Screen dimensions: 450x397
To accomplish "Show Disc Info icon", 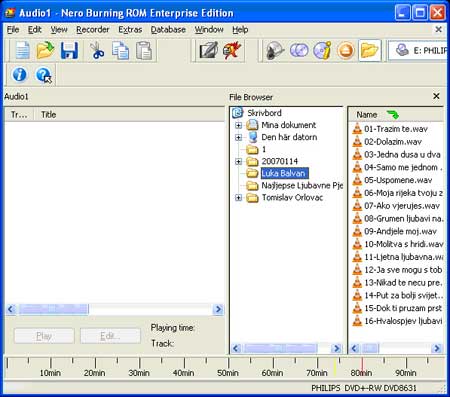I will point(322,51).
